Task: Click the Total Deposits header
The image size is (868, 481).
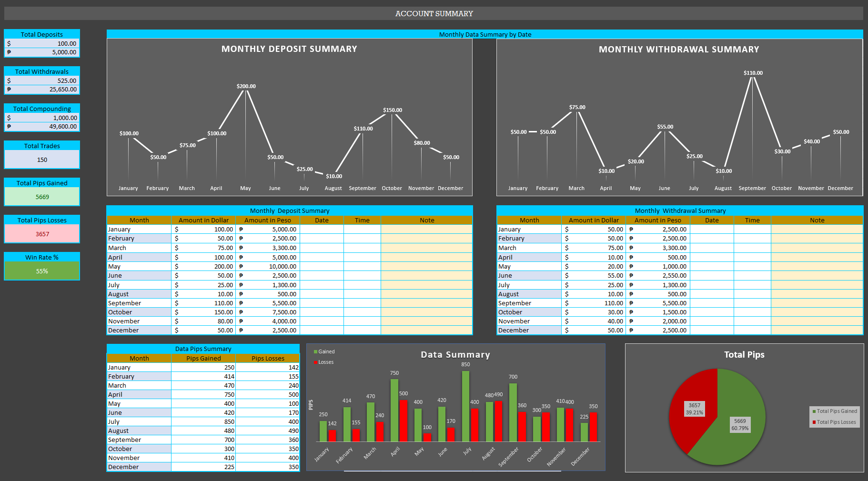Action: coord(42,34)
